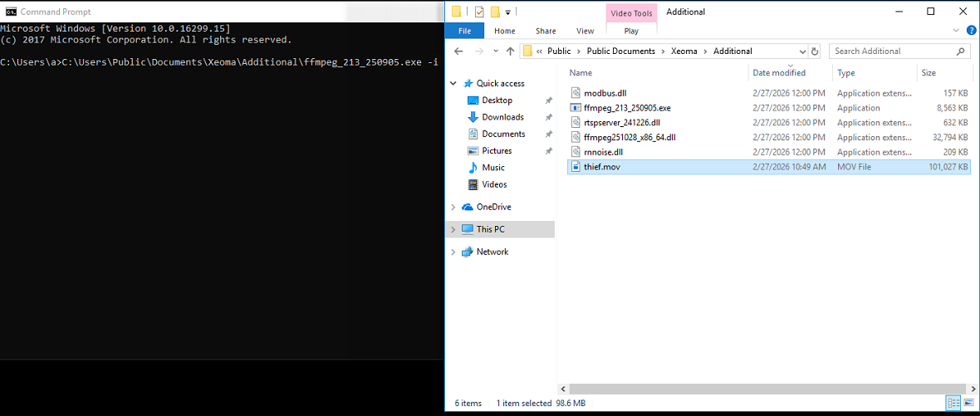Click the Search Additional box
Image resolution: width=980 pixels, height=416 pixels.
coord(900,51)
